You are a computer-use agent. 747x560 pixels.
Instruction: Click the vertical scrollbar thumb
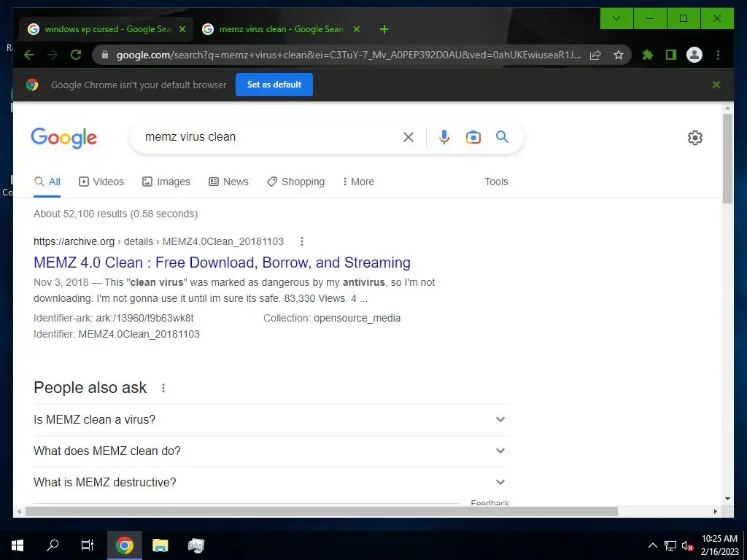click(x=727, y=158)
